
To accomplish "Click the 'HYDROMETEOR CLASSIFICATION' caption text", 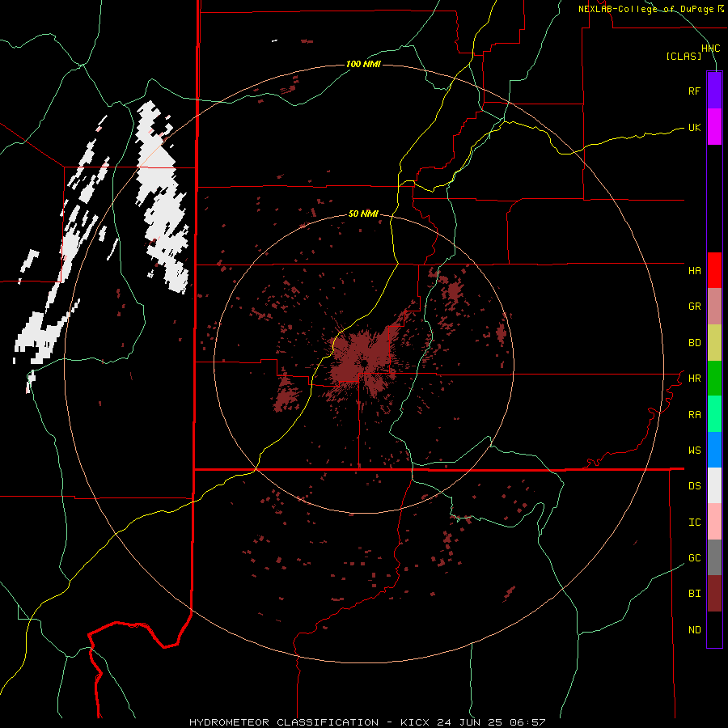I will [284, 722].
